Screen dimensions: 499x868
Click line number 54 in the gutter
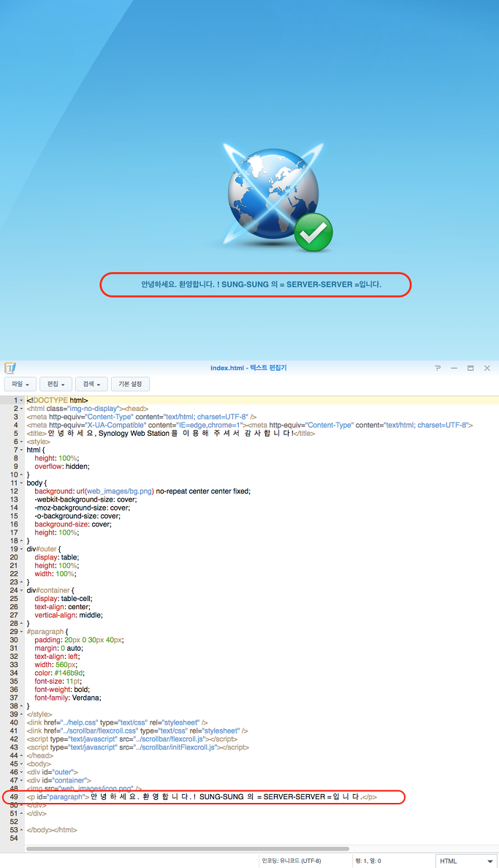[14, 838]
